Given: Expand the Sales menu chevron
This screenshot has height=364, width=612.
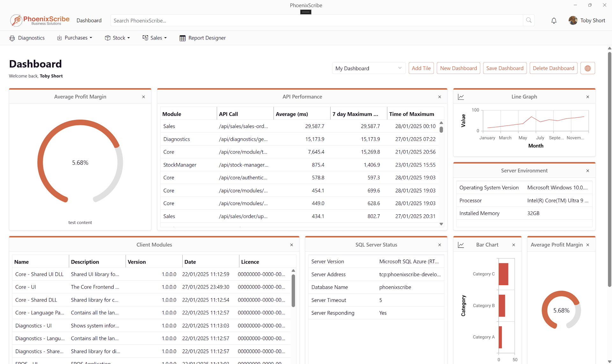Looking at the screenshot, I should [x=165, y=38].
